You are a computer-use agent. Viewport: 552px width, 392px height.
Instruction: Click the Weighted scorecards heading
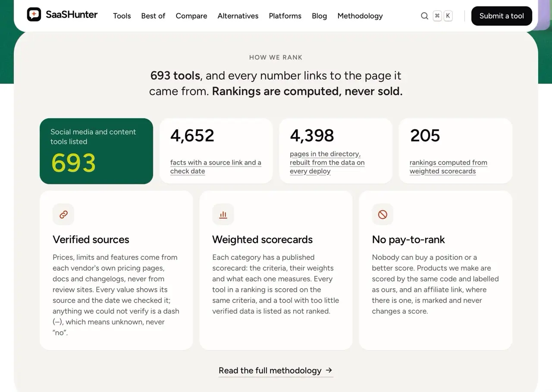click(262, 240)
